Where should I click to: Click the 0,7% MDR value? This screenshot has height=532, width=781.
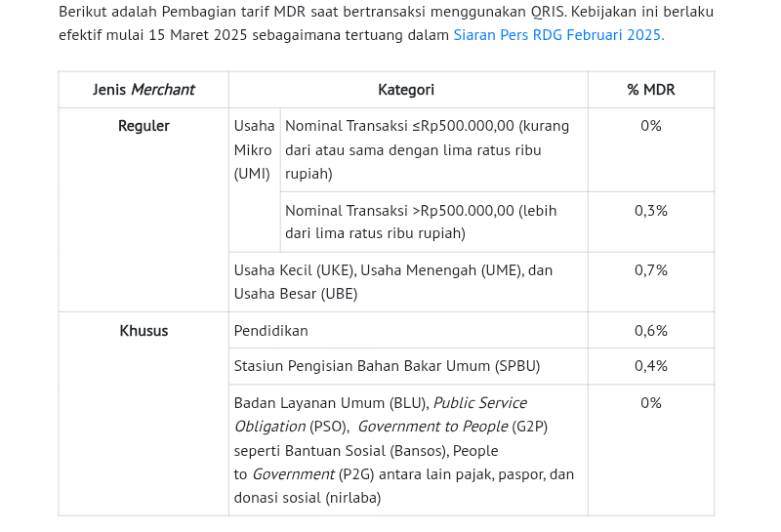tap(650, 270)
